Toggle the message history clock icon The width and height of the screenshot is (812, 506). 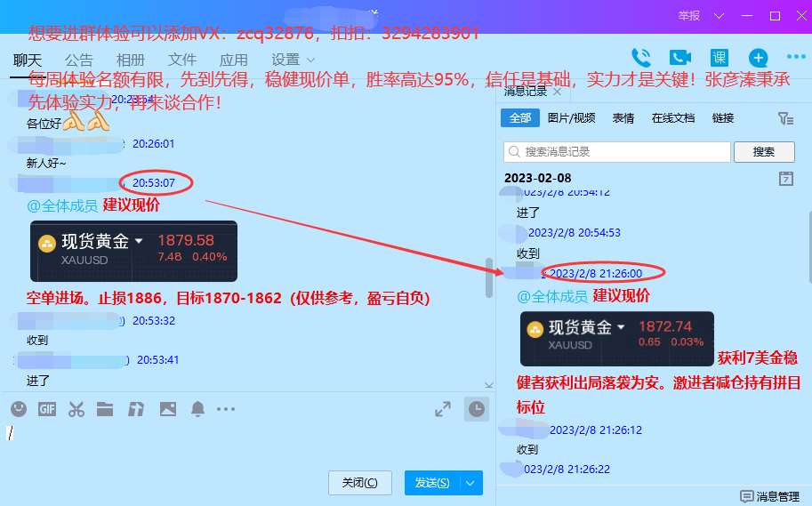[x=478, y=409]
